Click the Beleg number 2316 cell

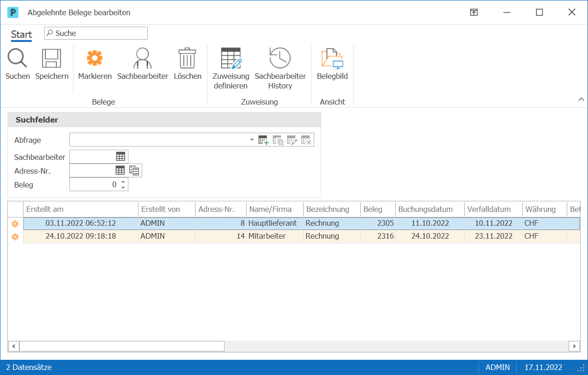pyautogui.click(x=378, y=236)
